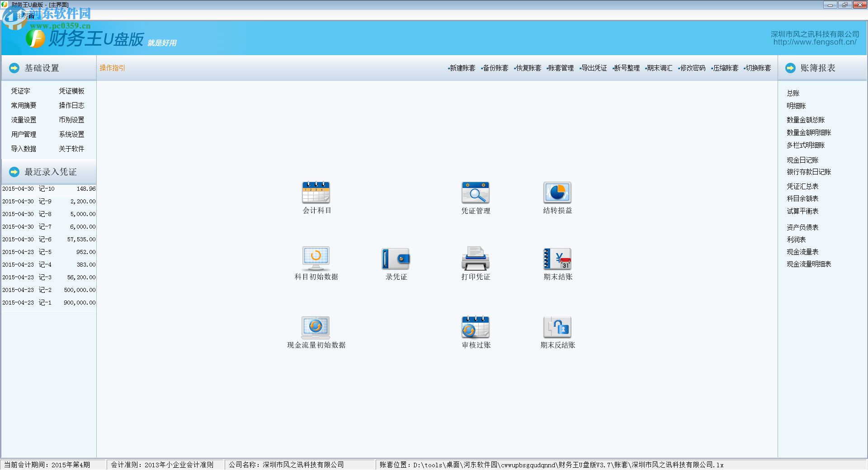This screenshot has height=470, width=868.
Task: Open 币别设置 in basic settings
Action: coord(71,120)
